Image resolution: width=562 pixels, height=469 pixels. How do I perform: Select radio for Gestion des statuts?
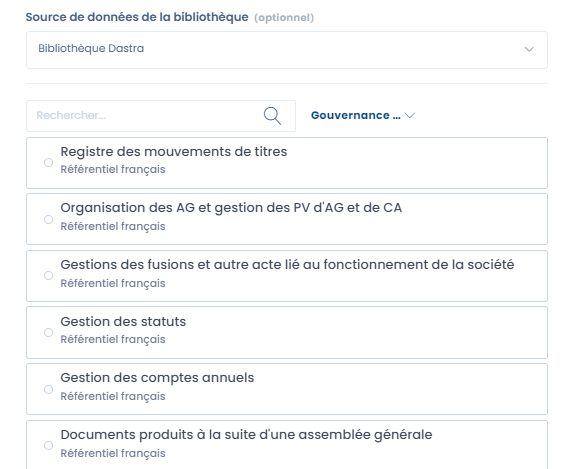coord(48,332)
